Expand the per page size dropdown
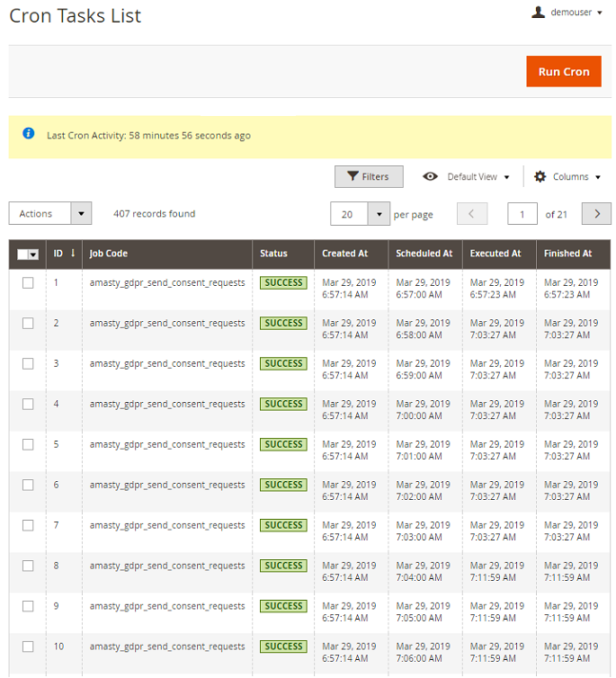Screen dimensions: 616x678 [379, 214]
